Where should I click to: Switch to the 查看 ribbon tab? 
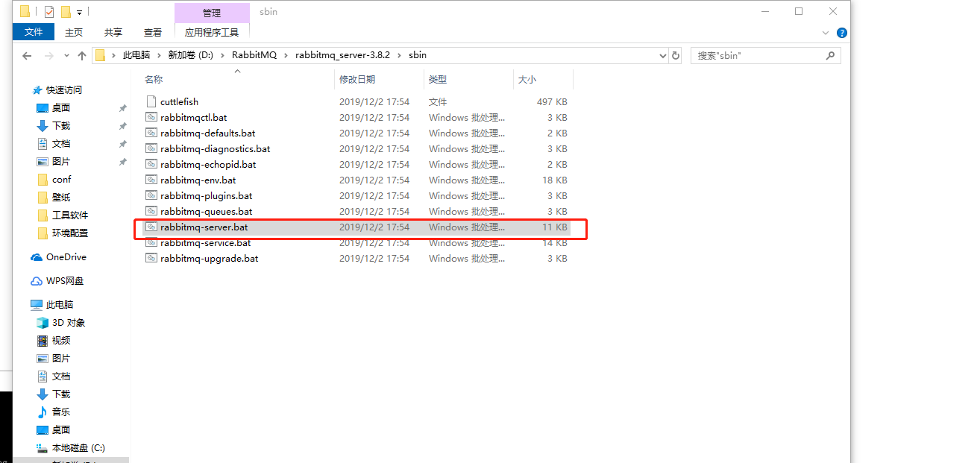click(x=153, y=32)
